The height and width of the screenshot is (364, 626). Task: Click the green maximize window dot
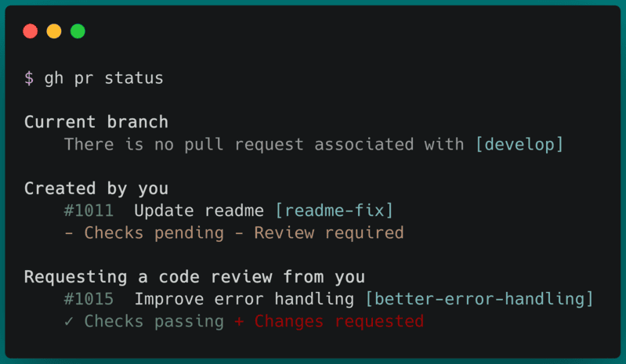click(78, 31)
